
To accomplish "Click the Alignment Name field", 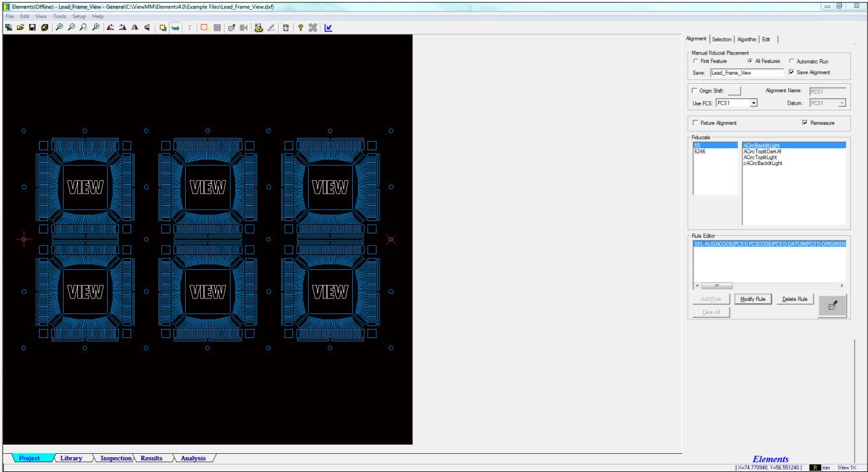I will [828, 92].
